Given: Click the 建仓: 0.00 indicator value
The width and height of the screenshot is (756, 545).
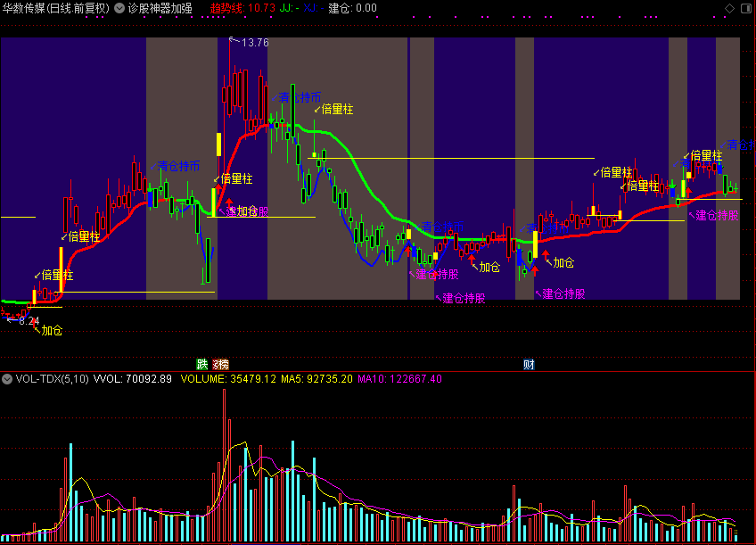Looking at the screenshot, I should coord(352,8).
